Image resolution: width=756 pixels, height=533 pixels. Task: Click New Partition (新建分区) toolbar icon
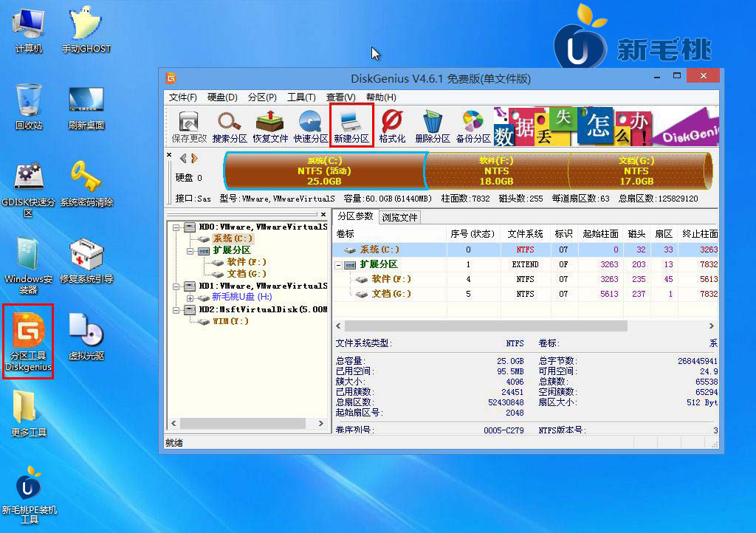351,127
